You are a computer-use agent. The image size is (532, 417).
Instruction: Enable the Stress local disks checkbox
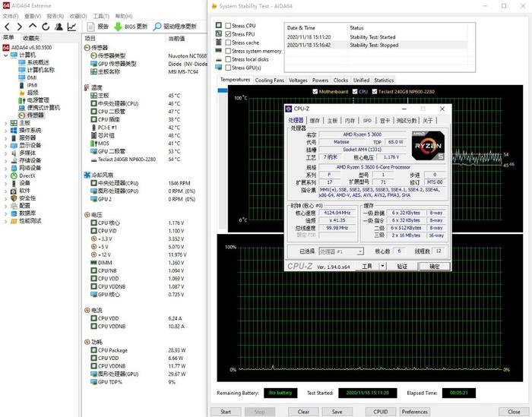(x=228, y=59)
